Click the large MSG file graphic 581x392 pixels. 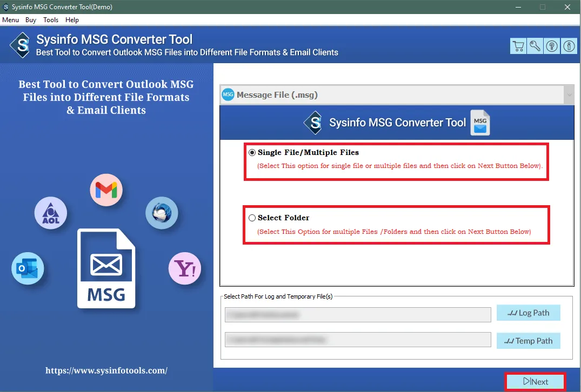(x=106, y=268)
